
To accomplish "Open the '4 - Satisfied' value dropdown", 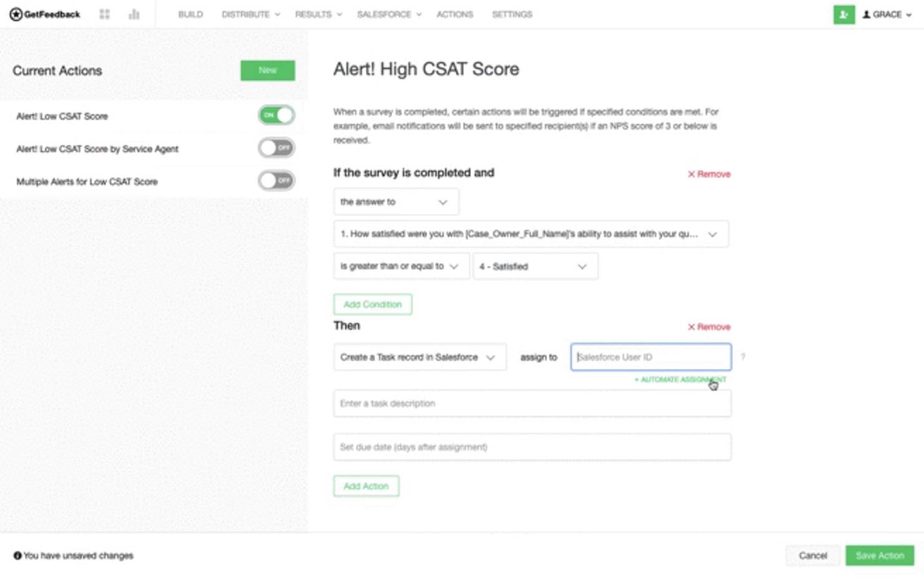I will [535, 266].
